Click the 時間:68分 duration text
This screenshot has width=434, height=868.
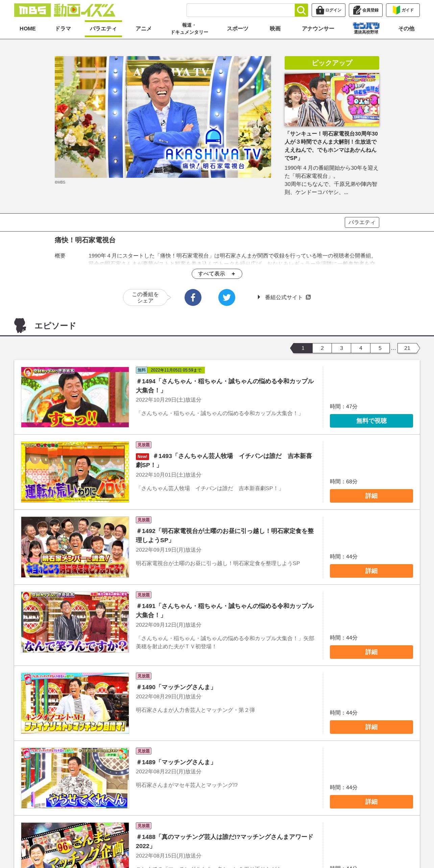click(x=344, y=482)
